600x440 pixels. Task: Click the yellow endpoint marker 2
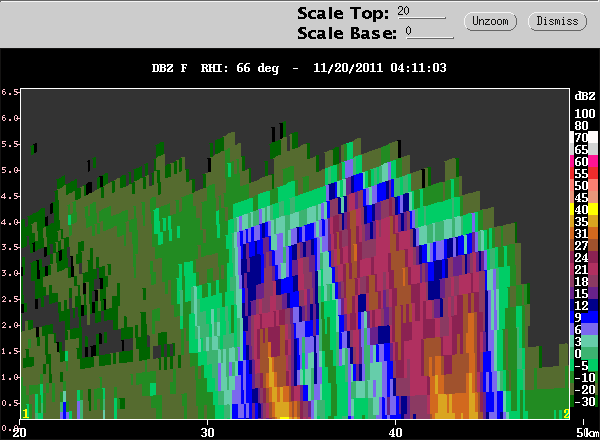(x=566, y=413)
